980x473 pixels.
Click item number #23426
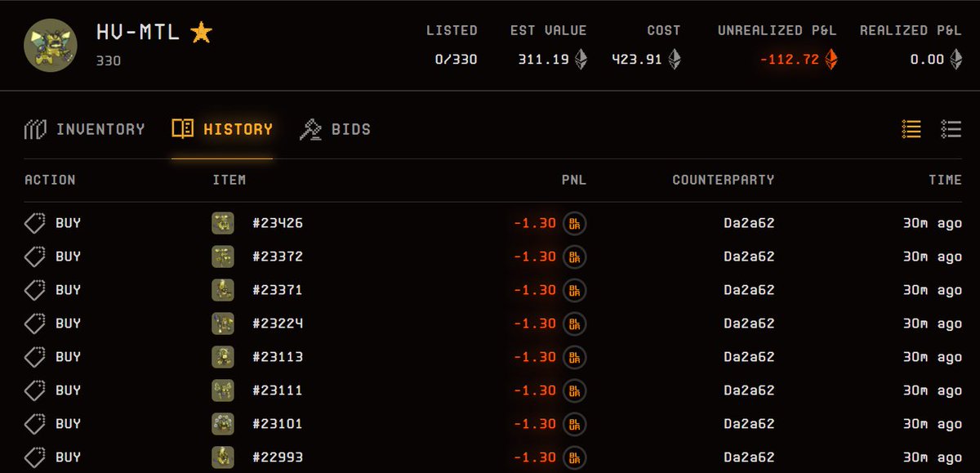click(278, 223)
